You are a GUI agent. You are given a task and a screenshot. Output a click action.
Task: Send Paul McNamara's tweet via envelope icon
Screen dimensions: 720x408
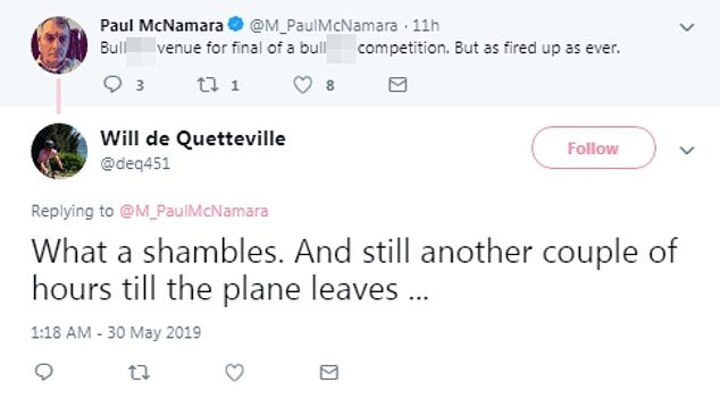[397, 86]
